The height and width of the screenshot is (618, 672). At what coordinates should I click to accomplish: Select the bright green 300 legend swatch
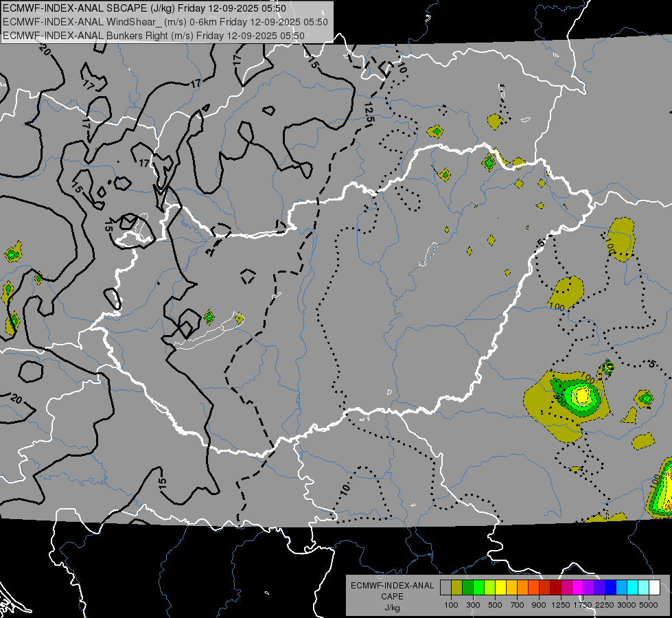click(478, 587)
